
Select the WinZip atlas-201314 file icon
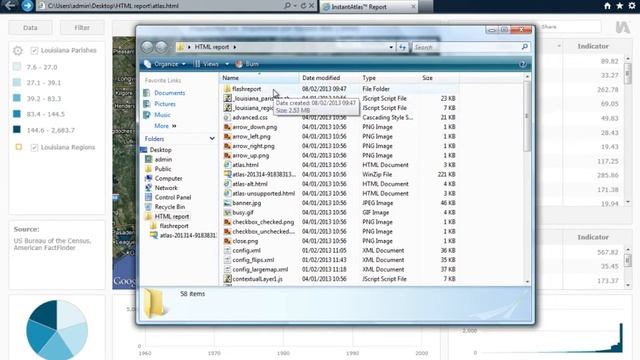227,174
